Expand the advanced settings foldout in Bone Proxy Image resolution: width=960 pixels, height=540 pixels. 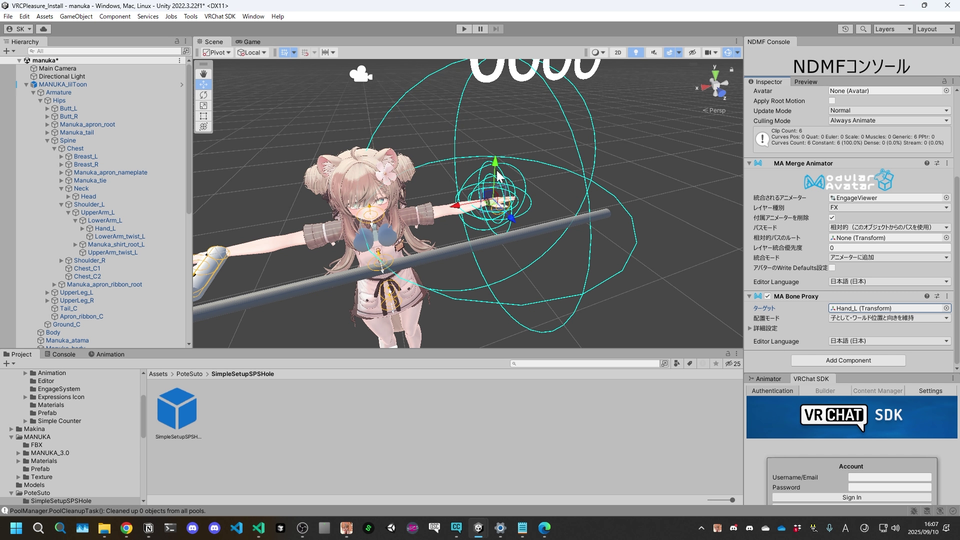pyautogui.click(x=750, y=328)
